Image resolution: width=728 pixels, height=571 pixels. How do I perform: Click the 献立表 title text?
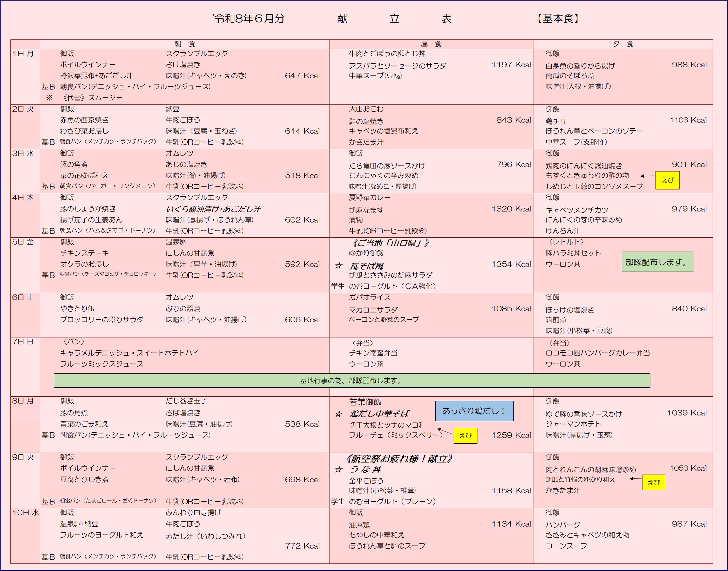coord(394,19)
